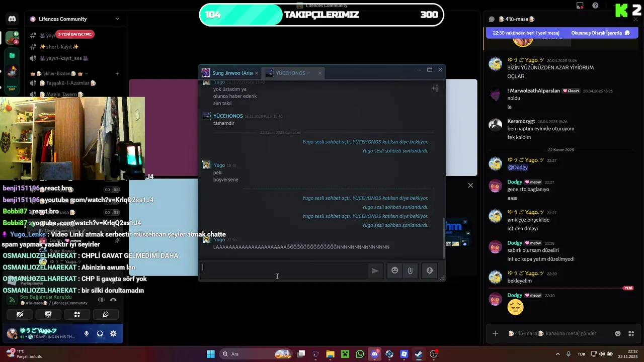Click MarwoleathAlparslan username
Viewport: 644px width, 362px height.
point(533,90)
